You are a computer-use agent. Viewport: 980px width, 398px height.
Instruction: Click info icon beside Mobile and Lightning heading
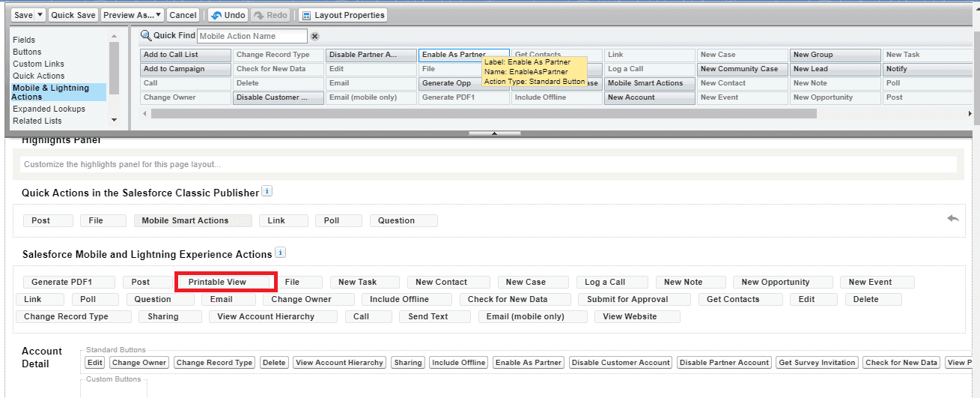pos(280,253)
